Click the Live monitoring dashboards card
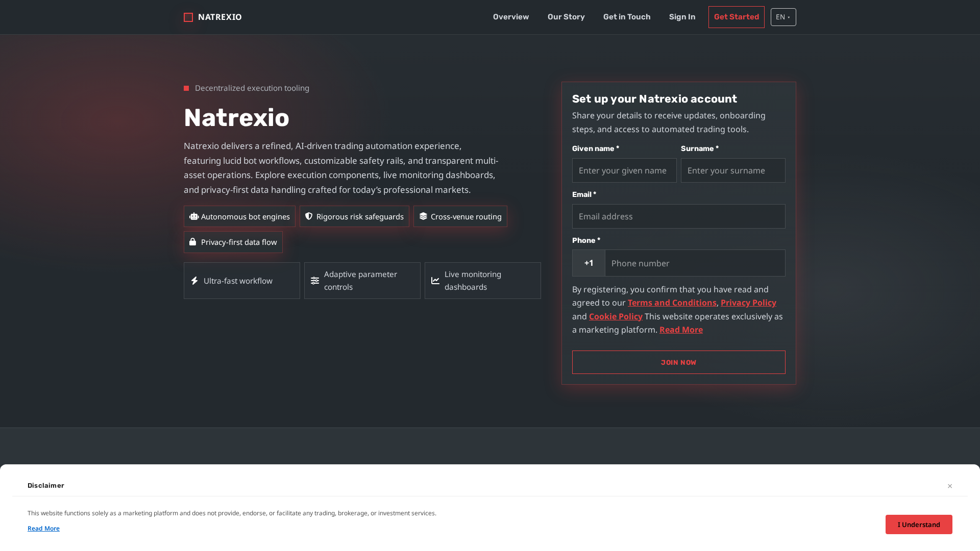 click(483, 281)
